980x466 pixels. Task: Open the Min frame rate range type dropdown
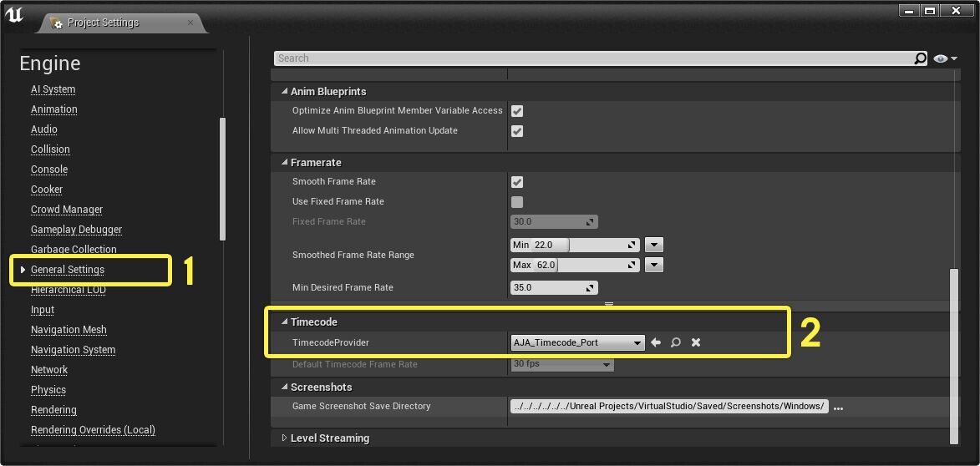tap(653, 245)
